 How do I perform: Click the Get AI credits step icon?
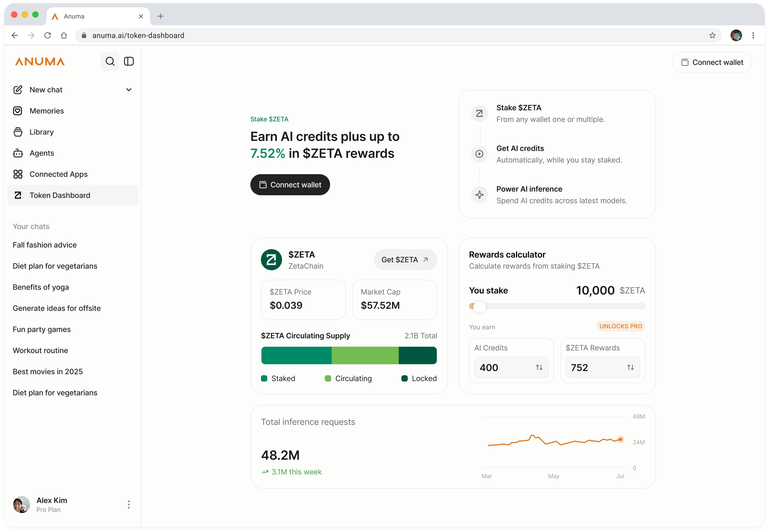pos(479,154)
